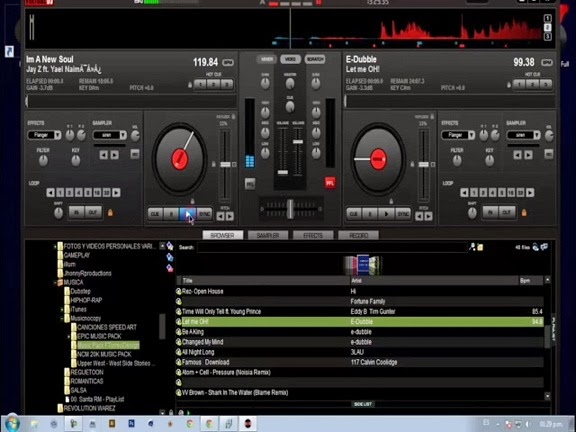Toggle the left deck loop lock icon

pos(110,212)
